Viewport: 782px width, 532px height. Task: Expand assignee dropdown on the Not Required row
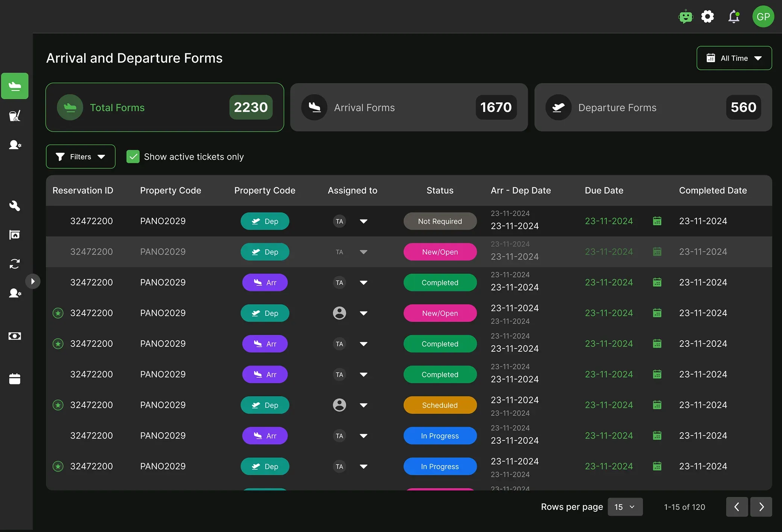pyautogui.click(x=364, y=221)
